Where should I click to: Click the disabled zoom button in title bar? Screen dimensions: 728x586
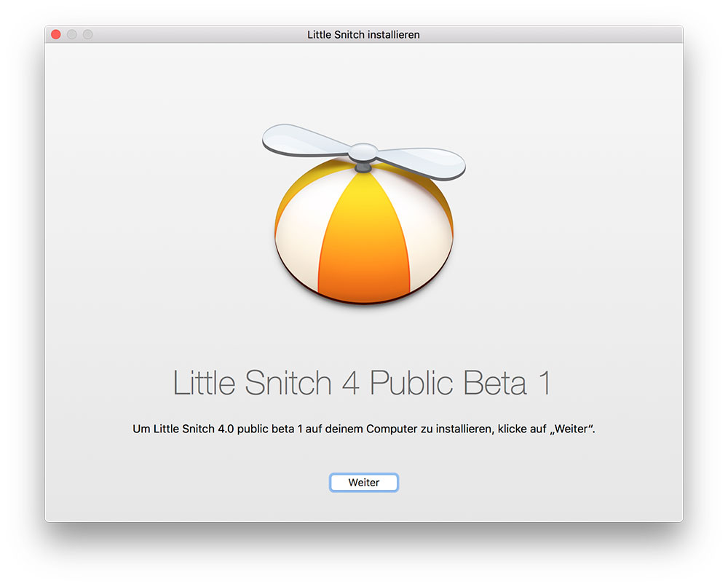[88, 34]
